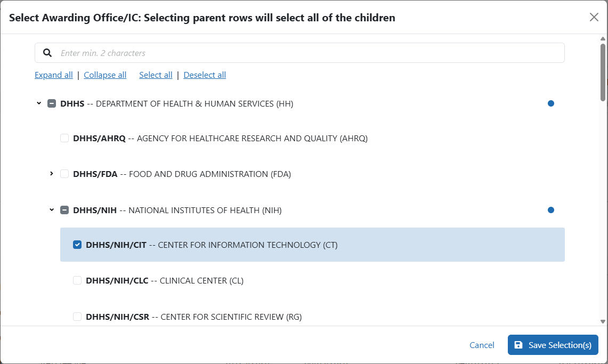Focus the search text field

coord(309,53)
